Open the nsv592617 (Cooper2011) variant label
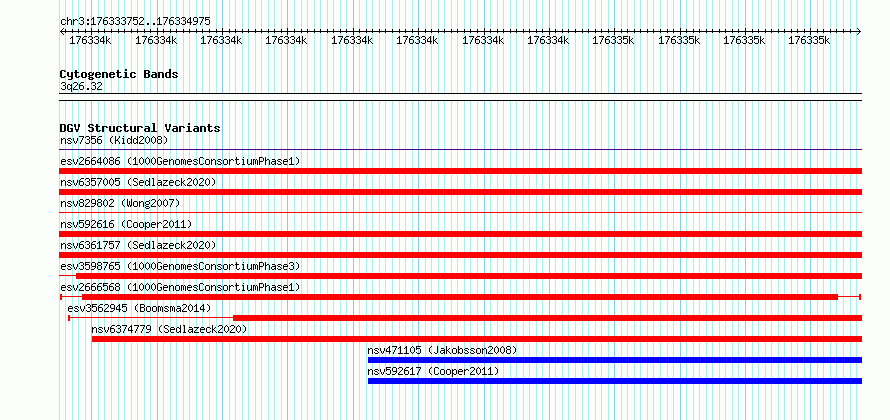890x420 pixels. pyautogui.click(x=433, y=371)
